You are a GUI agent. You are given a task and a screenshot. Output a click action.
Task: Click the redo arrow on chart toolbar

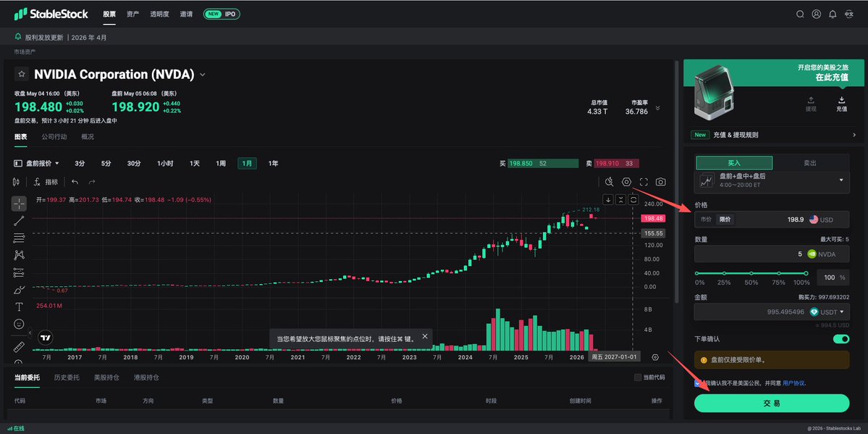(92, 182)
